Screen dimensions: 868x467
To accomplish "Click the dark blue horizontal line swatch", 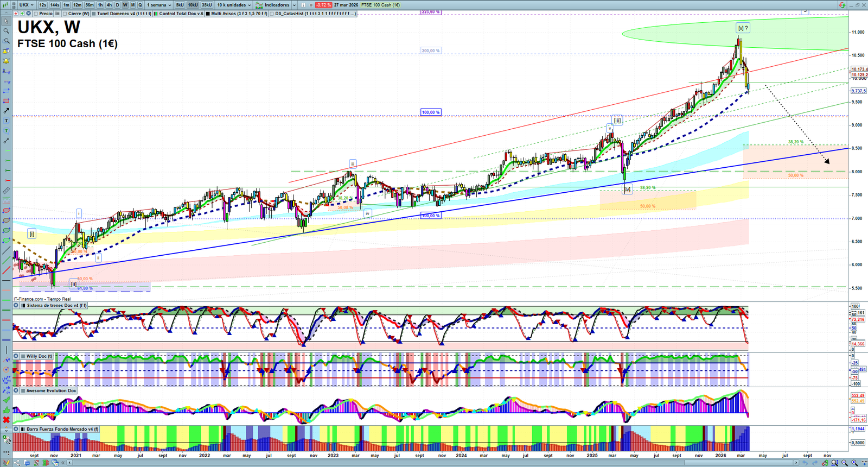I will [7, 339].
